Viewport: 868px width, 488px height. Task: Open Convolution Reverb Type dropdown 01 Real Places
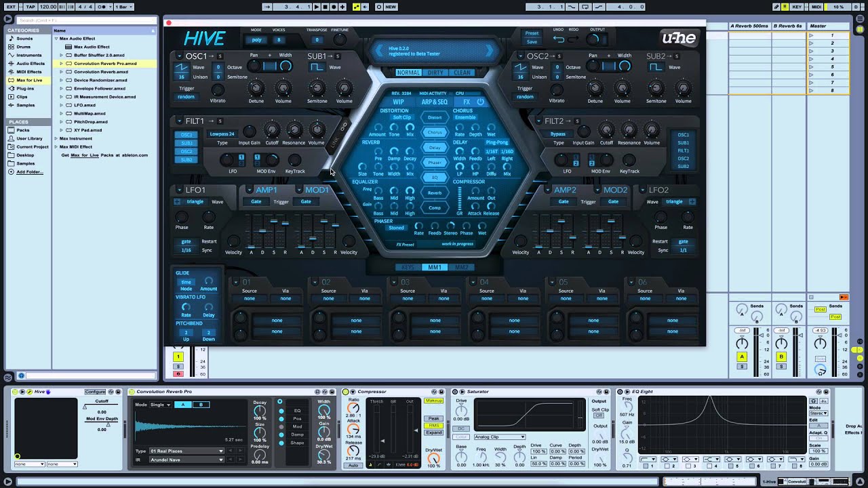tap(186, 451)
